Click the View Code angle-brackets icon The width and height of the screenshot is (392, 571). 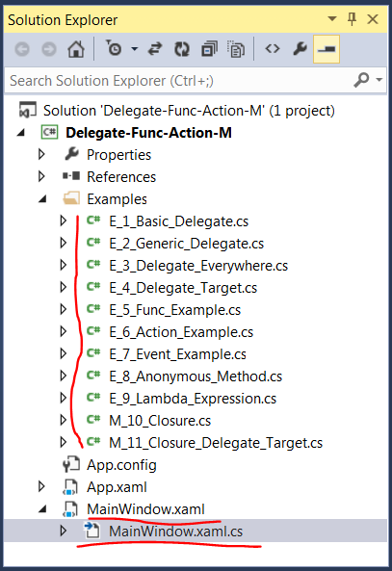273,49
